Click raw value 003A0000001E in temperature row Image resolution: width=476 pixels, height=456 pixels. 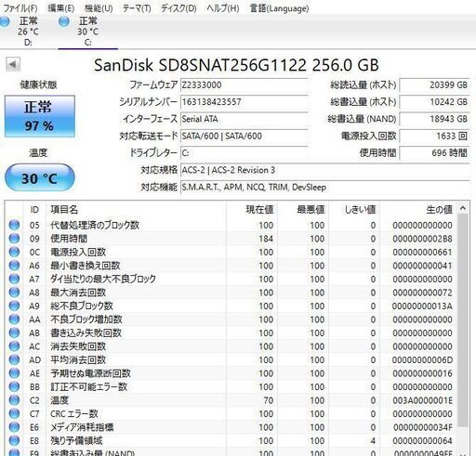tap(422, 400)
